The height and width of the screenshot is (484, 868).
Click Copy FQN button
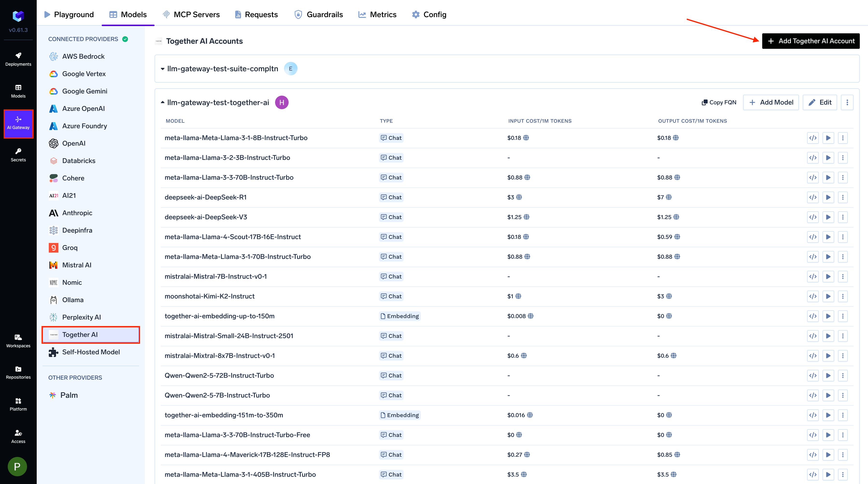click(719, 102)
